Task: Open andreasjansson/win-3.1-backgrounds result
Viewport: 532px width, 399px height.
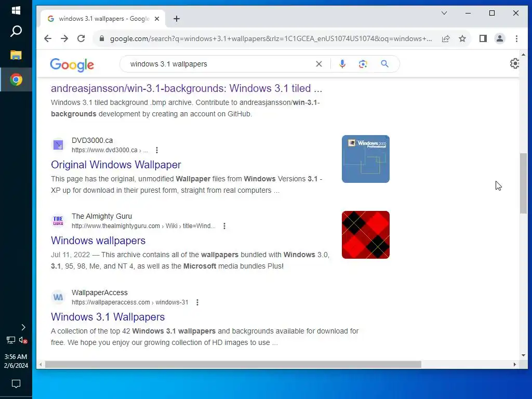Action: tap(187, 88)
